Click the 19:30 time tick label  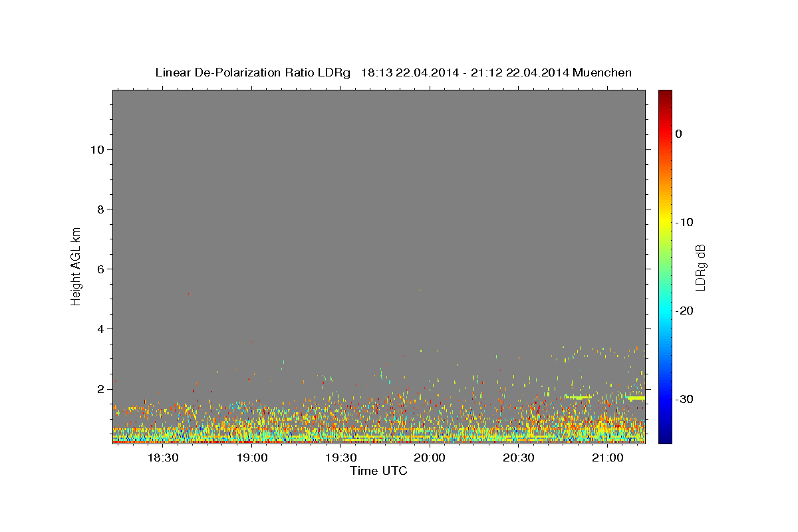340,458
